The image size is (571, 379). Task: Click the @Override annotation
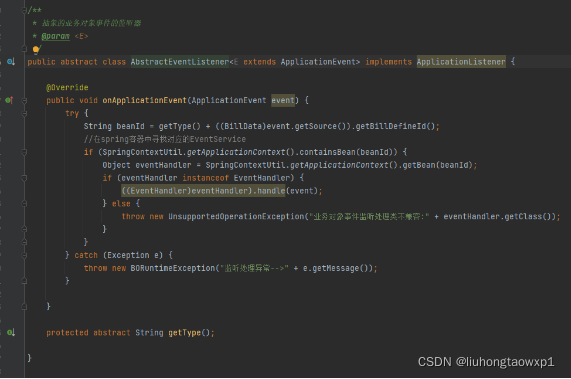(67, 87)
